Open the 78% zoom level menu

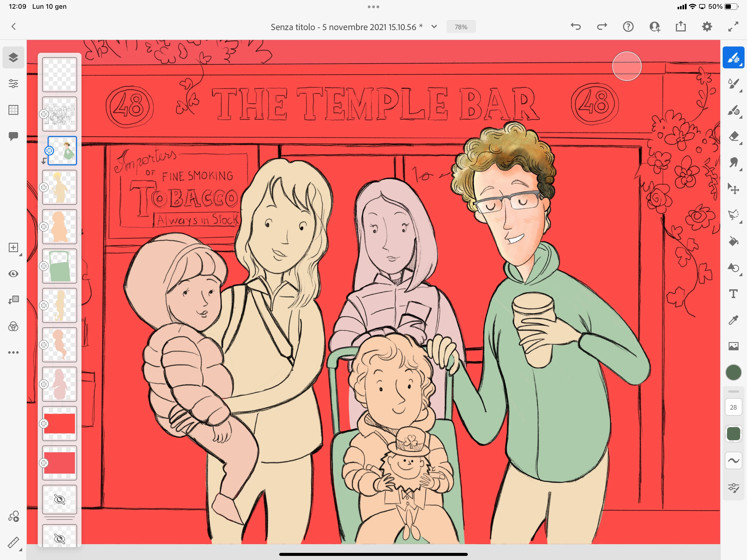click(x=461, y=27)
